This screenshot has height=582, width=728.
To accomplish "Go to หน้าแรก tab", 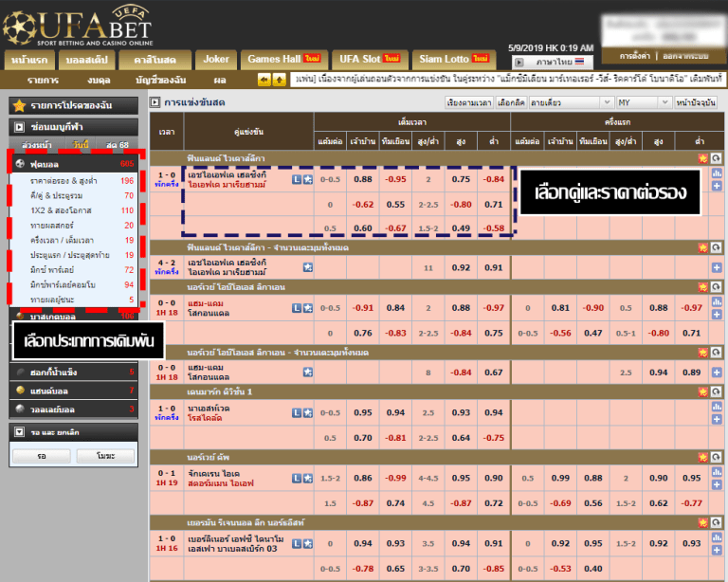I will [29, 60].
